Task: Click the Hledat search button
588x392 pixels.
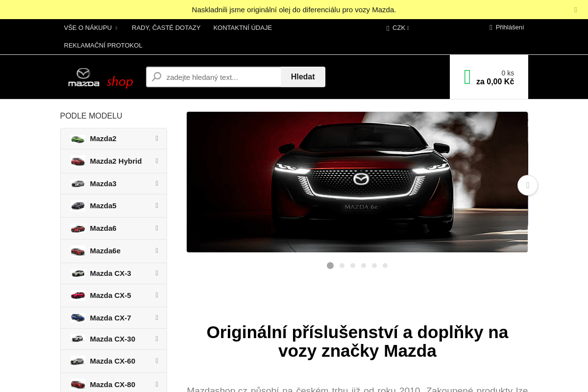Action: pyautogui.click(x=303, y=77)
